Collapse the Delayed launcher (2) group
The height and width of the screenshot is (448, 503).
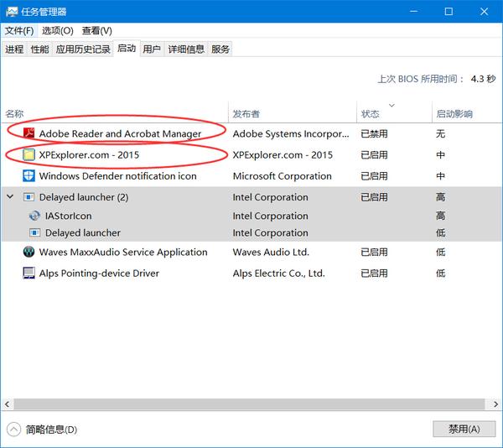tap(10, 196)
